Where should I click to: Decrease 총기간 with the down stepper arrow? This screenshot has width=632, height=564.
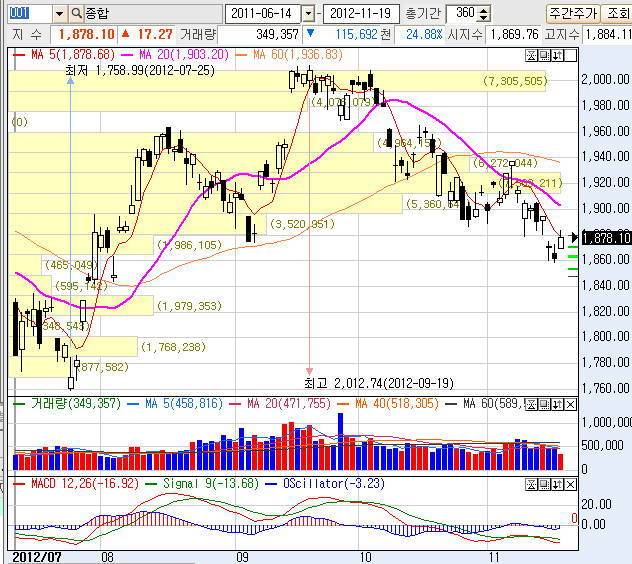[x=483, y=18]
